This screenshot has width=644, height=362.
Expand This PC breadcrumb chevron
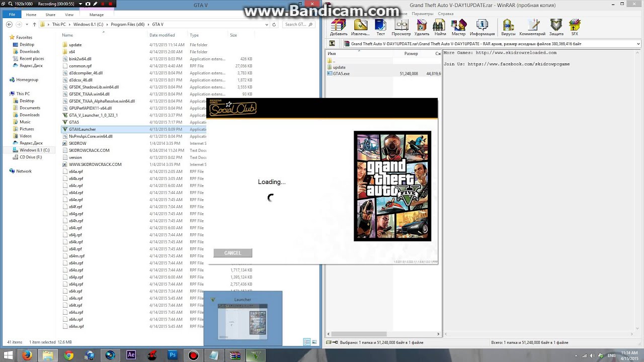pyautogui.click(x=69, y=24)
